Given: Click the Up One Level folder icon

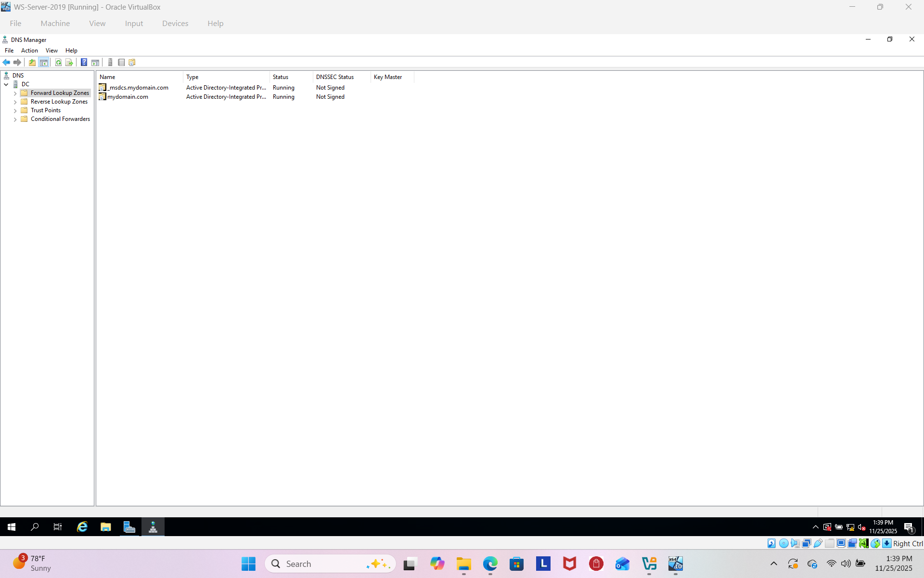Looking at the screenshot, I should pyautogui.click(x=32, y=62).
